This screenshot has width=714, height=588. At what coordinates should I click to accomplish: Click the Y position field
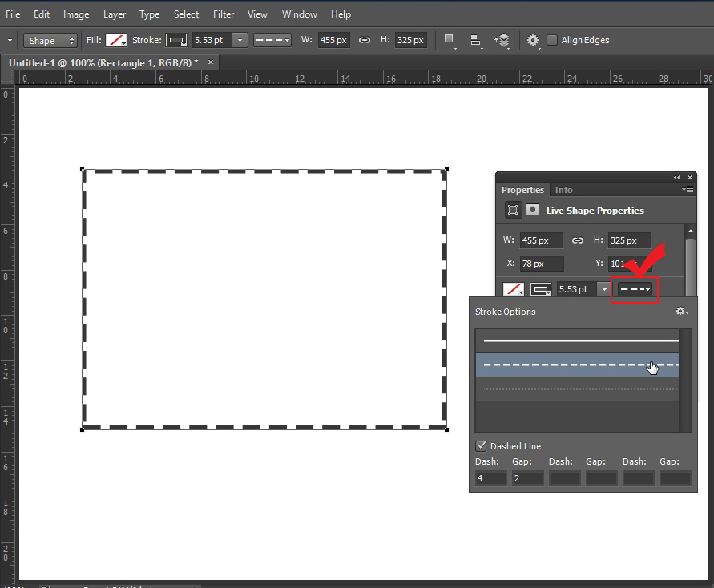coord(629,264)
